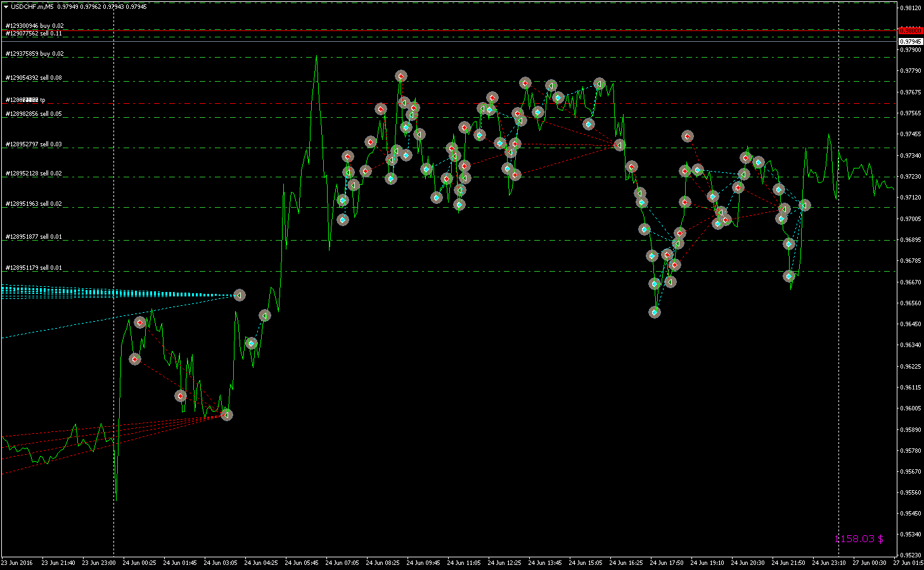
Task: Click time axis label 24 Jun 12:25
Action: [504, 562]
